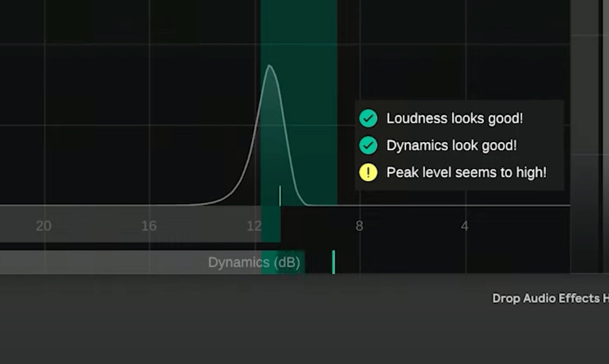609x364 pixels.
Task: Select the "Dynamics look good!" status text
Action: 451,146
